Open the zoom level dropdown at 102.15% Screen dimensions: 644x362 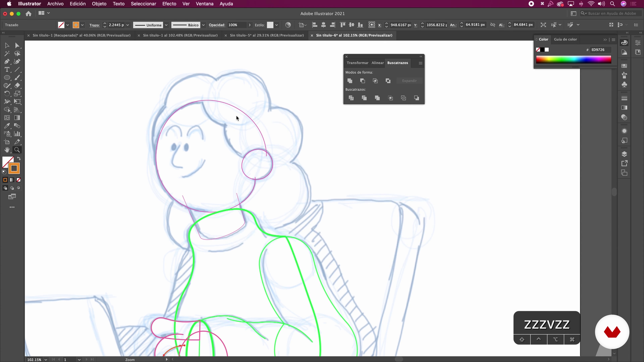click(x=46, y=359)
